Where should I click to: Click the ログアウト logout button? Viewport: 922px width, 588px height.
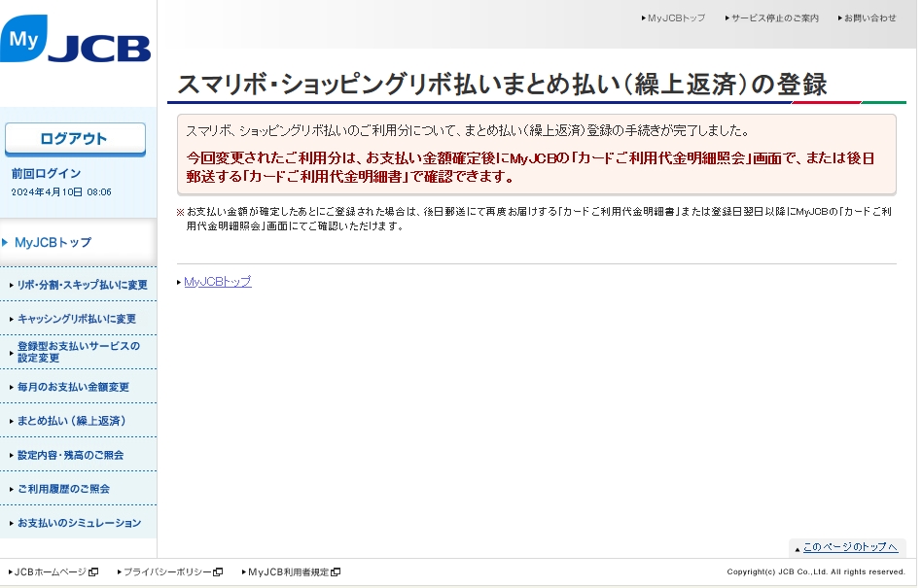(x=75, y=139)
